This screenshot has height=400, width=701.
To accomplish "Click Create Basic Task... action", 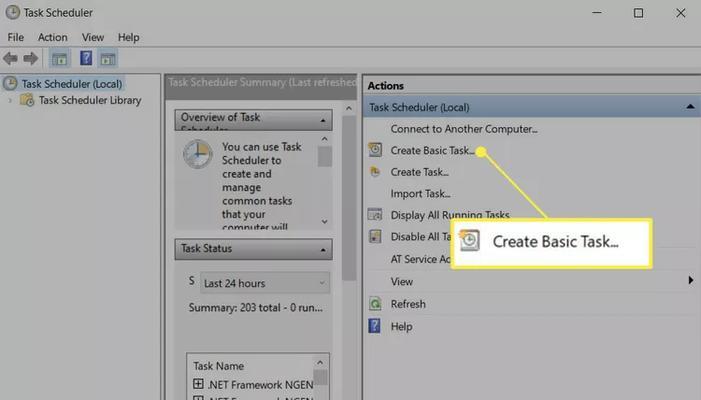I will pos(432,151).
